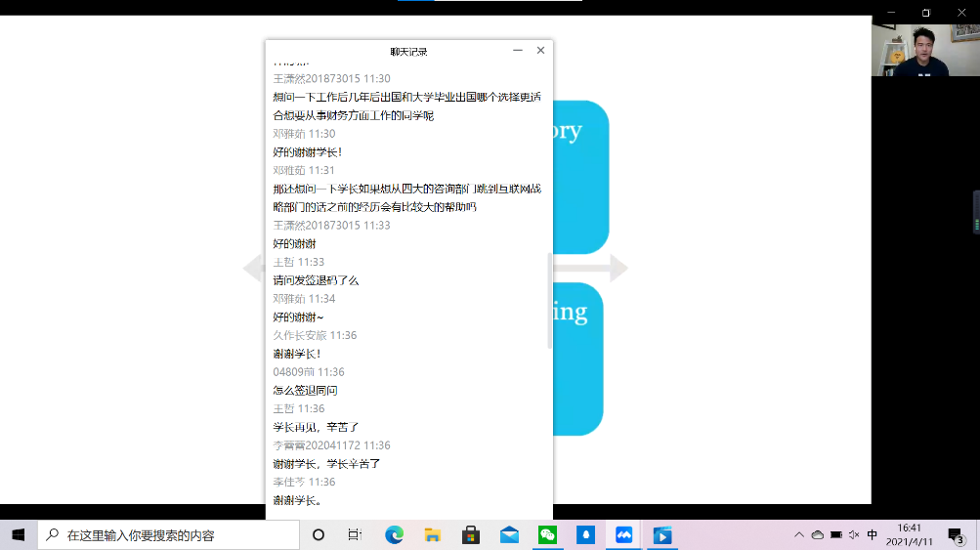
Task: Open the Mail app in the taskbar
Action: click(x=508, y=535)
